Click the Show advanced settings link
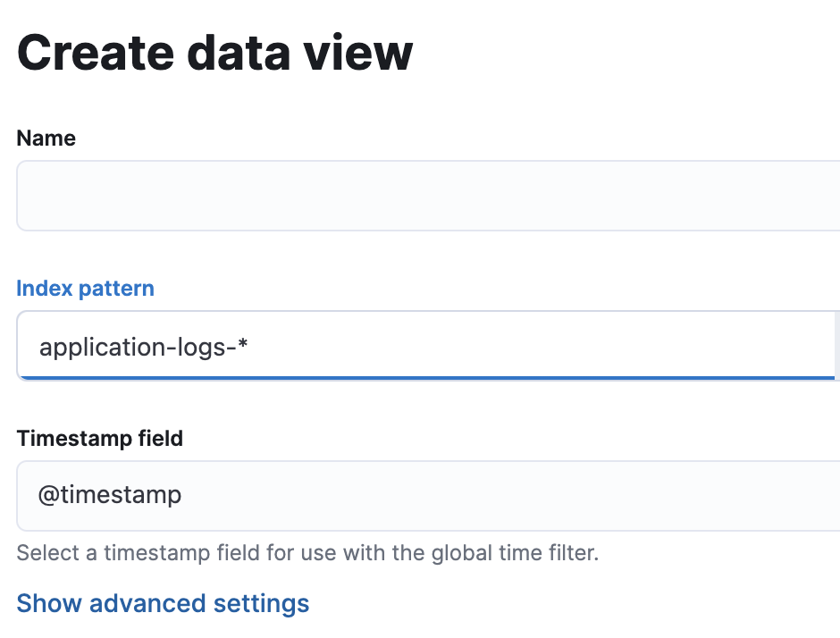 click(x=163, y=603)
